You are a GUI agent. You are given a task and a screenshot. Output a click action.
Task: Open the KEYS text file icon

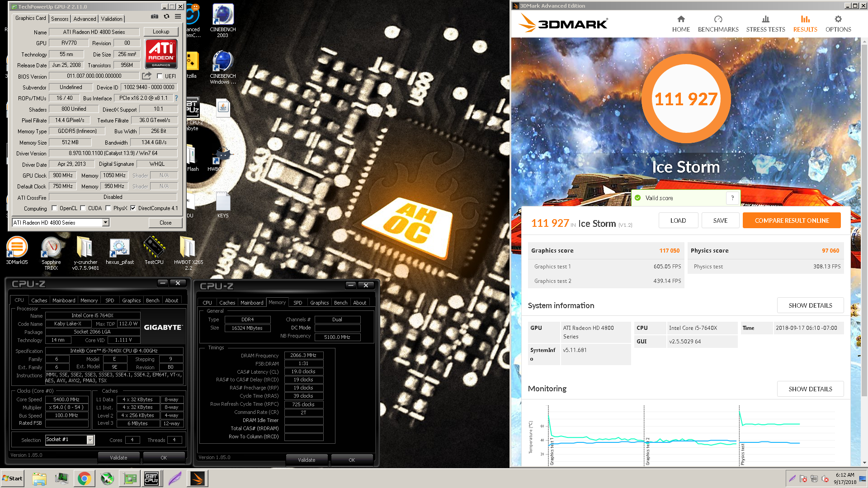[223, 205]
